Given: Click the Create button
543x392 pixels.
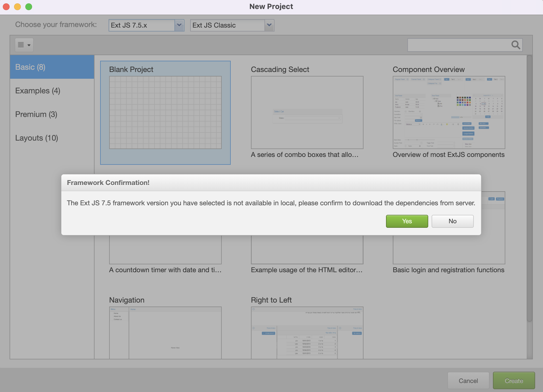Looking at the screenshot, I should click(x=514, y=381).
